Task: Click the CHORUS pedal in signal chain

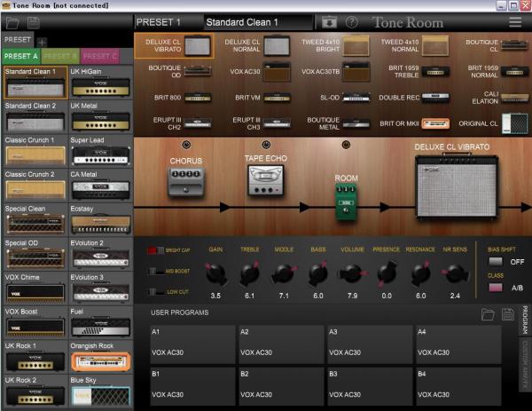Action: [186, 182]
